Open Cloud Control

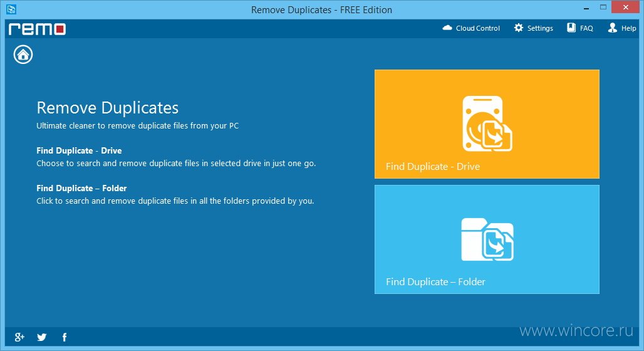[x=471, y=28]
